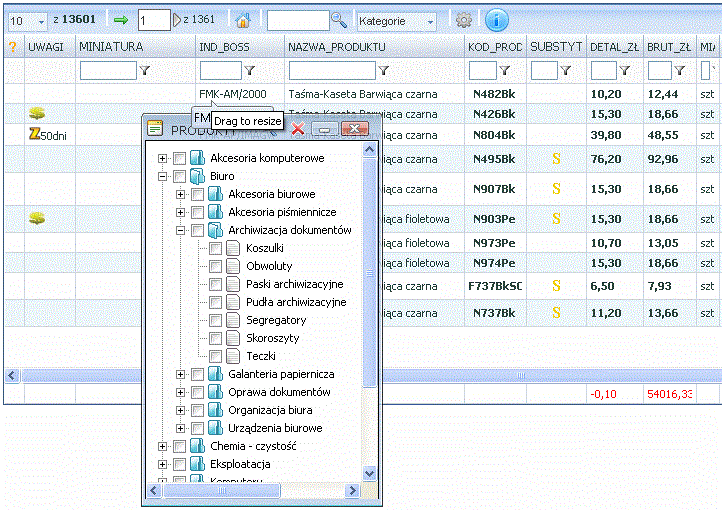Viewport: 722px width, 510px height.
Task: Click the substitute S icon in the N907Bk row
Action: pos(556,189)
